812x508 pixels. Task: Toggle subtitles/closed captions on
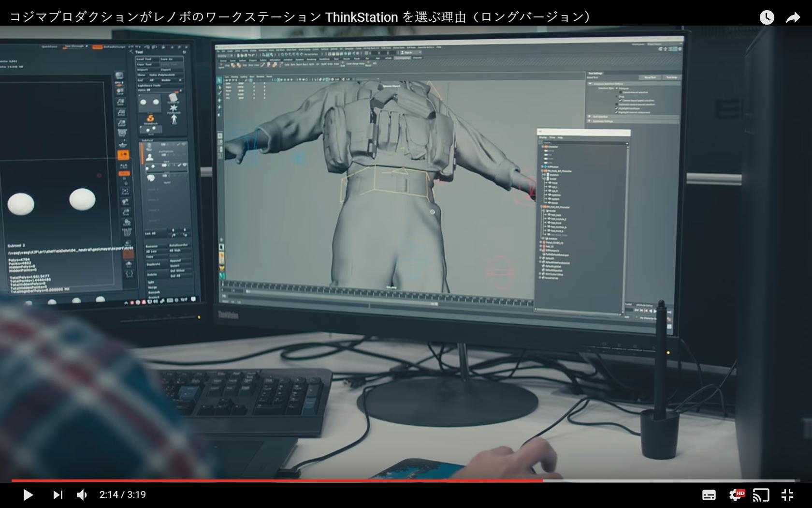point(709,494)
